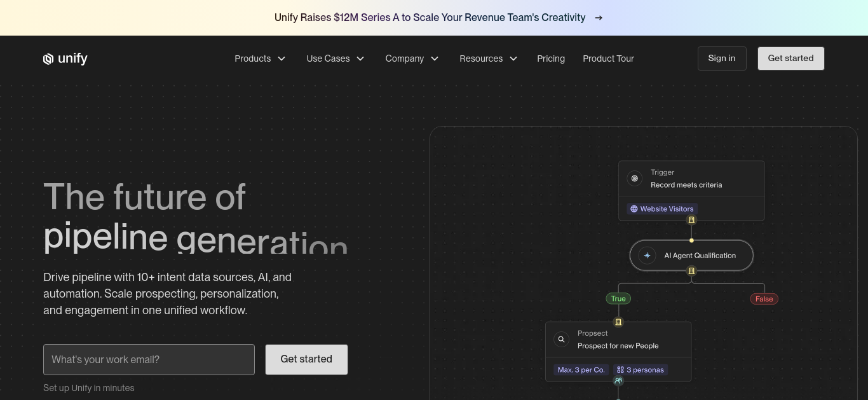Click the headline The future of
This screenshot has width=868, height=400.
144,197
